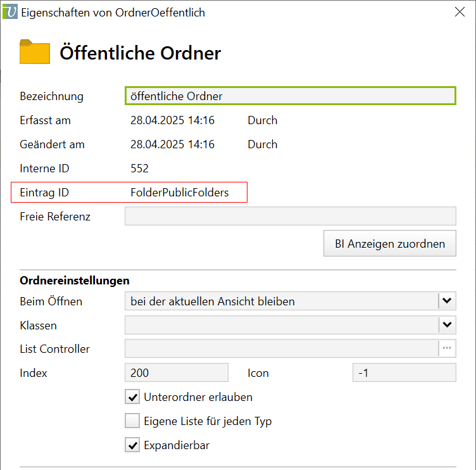Click the Erfasst am date value
The height and width of the screenshot is (470, 476).
[x=172, y=120]
